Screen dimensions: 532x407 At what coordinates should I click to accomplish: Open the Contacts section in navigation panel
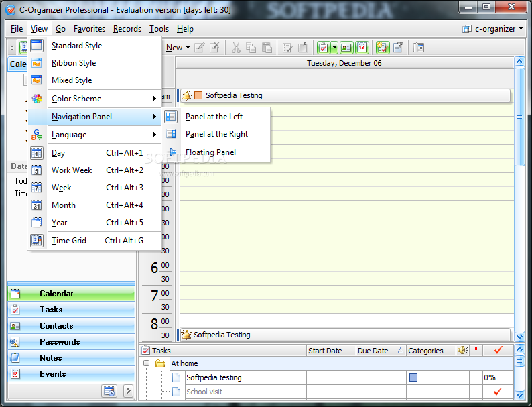coord(71,326)
